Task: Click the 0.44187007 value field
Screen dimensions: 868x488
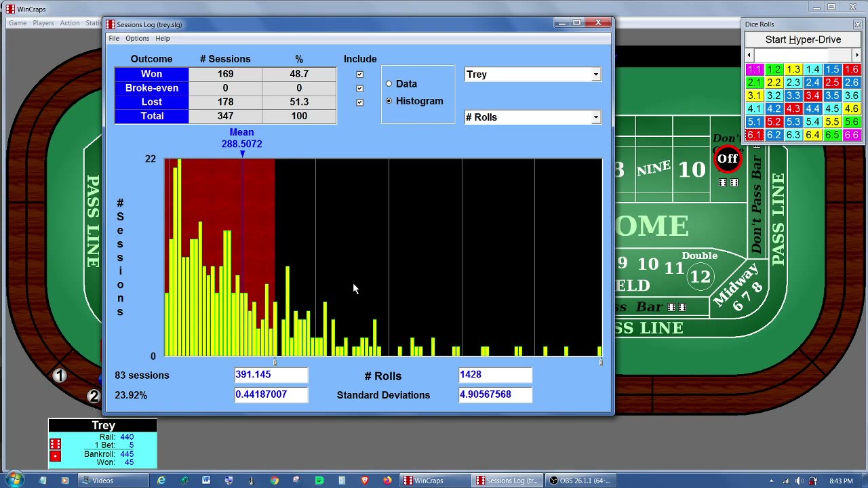Action: 271,394
